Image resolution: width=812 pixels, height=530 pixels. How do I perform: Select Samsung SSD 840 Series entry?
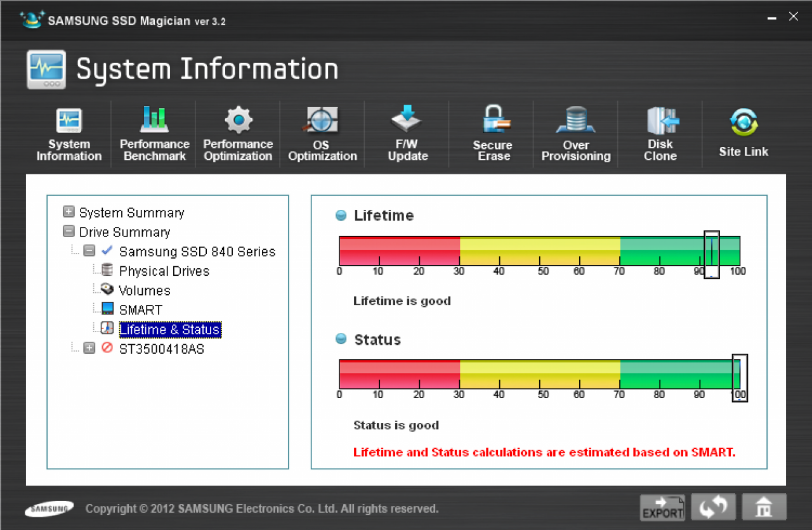pos(197,252)
